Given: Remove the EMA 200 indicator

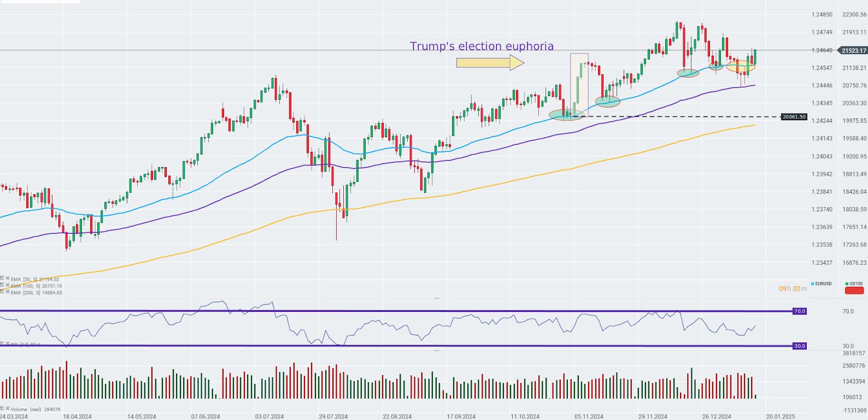Looking at the screenshot, I should point(7,292).
